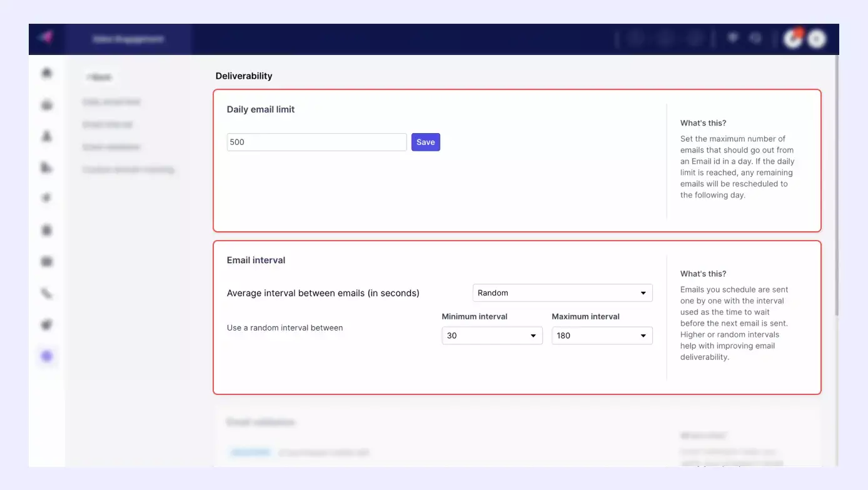This screenshot has width=868, height=490.
Task: Open the user profile avatar menu
Action: point(815,39)
